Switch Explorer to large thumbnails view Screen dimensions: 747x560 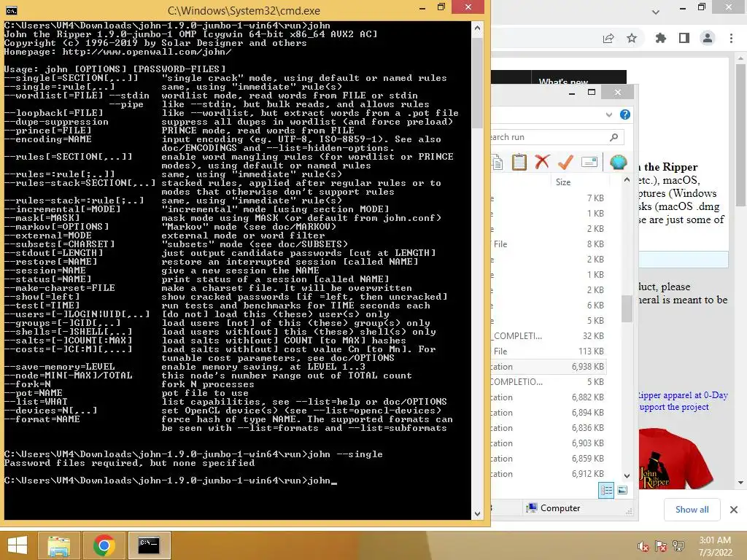click(x=622, y=490)
